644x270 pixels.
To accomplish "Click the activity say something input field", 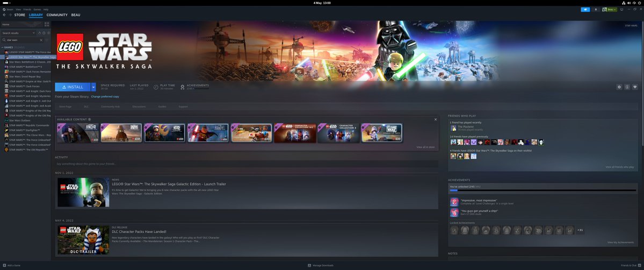I will [x=247, y=164].
